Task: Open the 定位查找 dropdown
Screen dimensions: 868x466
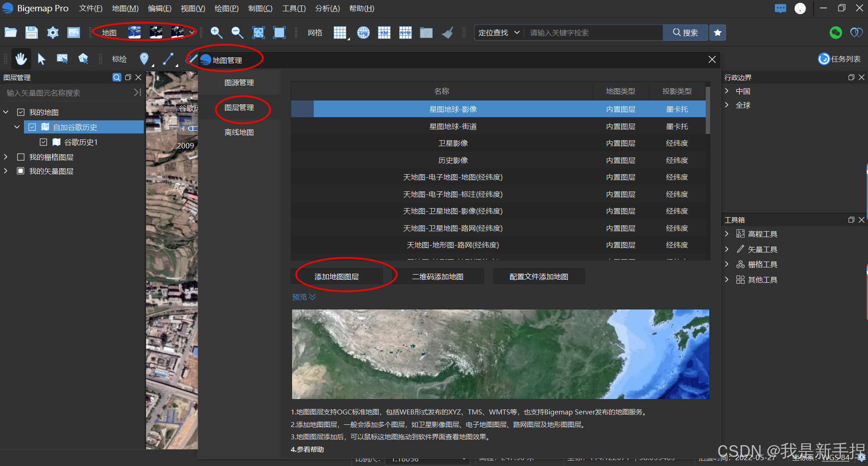Action: [x=499, y=33]
